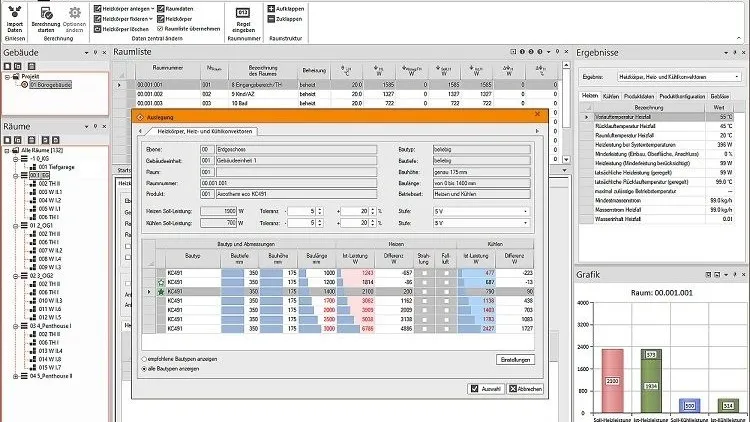750x422 pixels.
Task: Open the Gebläse tab in Ergebnisse
Action: point(719,96)
